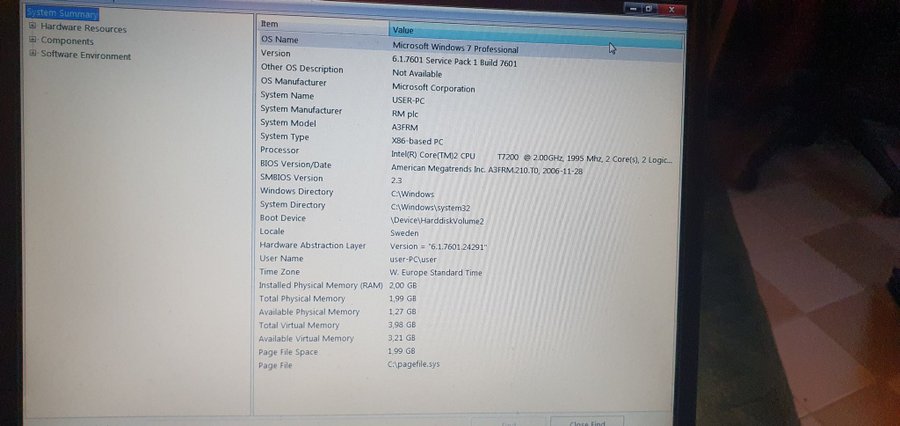
Task: Click the 2,00 GB installed memory value
Action: point(402,285)
